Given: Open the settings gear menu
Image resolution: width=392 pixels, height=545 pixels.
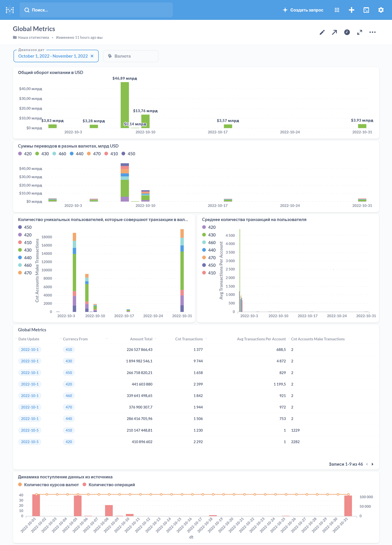Looking at the screenshot, I should pyautogui.click(x=381, y=10).
